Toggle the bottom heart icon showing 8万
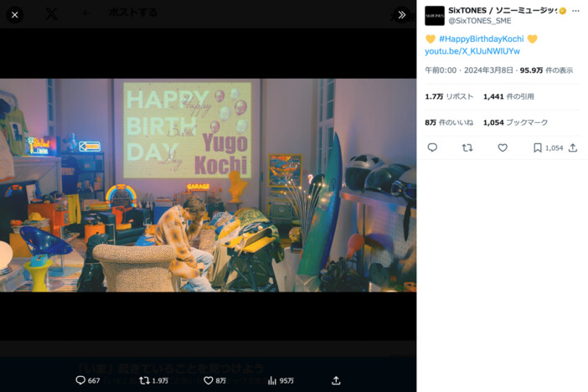 coord(214,380)
